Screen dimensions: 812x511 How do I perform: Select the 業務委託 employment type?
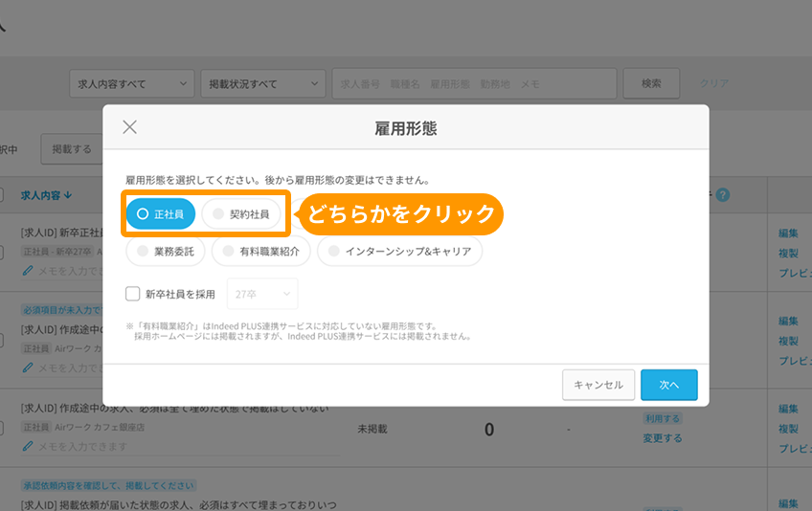[166, 251]
